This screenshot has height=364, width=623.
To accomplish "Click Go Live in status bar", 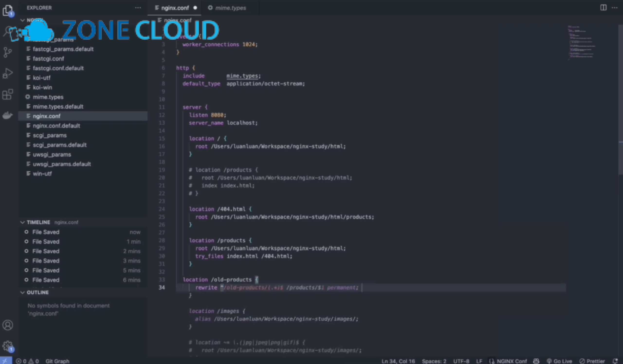I will coord(559,361).
